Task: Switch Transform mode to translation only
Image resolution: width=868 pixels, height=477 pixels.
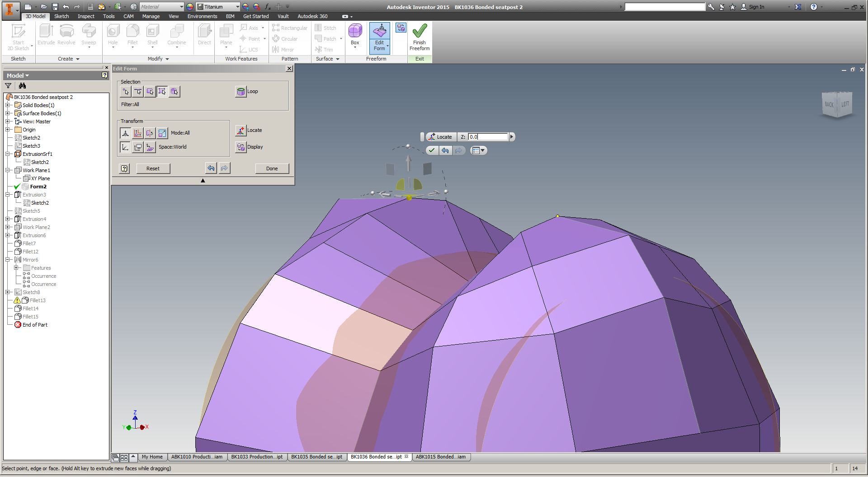Action: tap(138, 133)
